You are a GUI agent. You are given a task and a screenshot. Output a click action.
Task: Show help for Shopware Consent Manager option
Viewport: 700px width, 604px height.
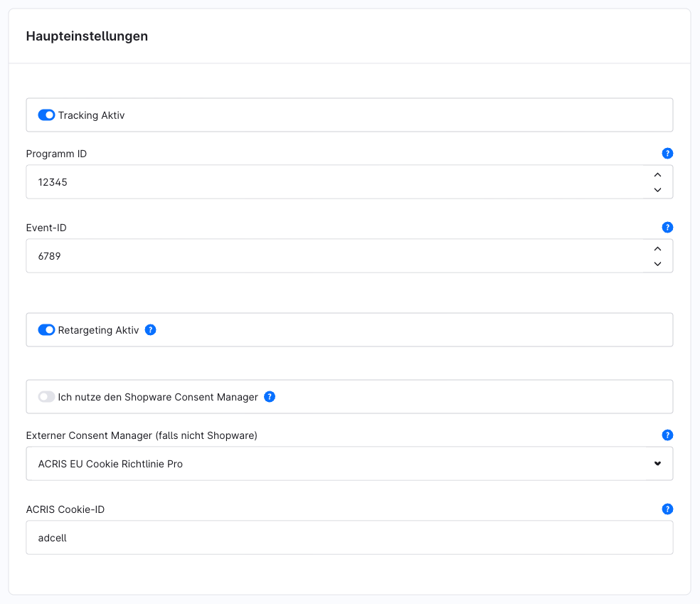[x=270, y=397]
